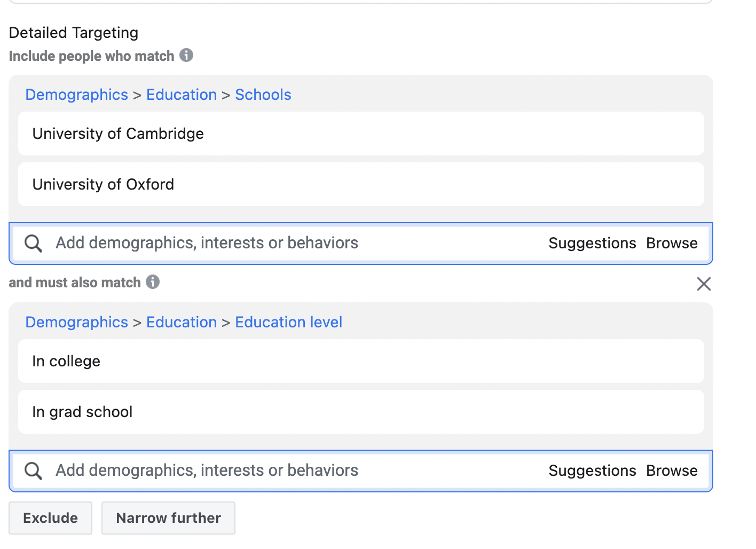
Task: Click info icon beside Include people who match
Action: 186,55
